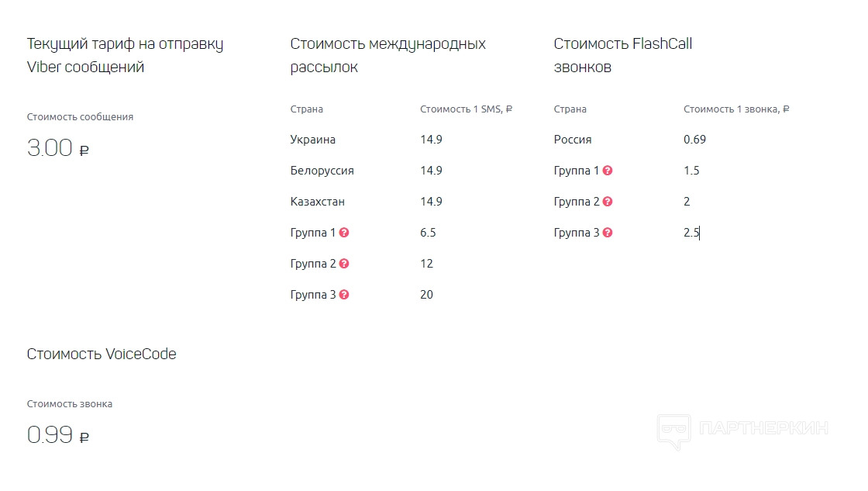Click the ruble sign next to 3.00
Screen dimensions: 868x491
84,150
